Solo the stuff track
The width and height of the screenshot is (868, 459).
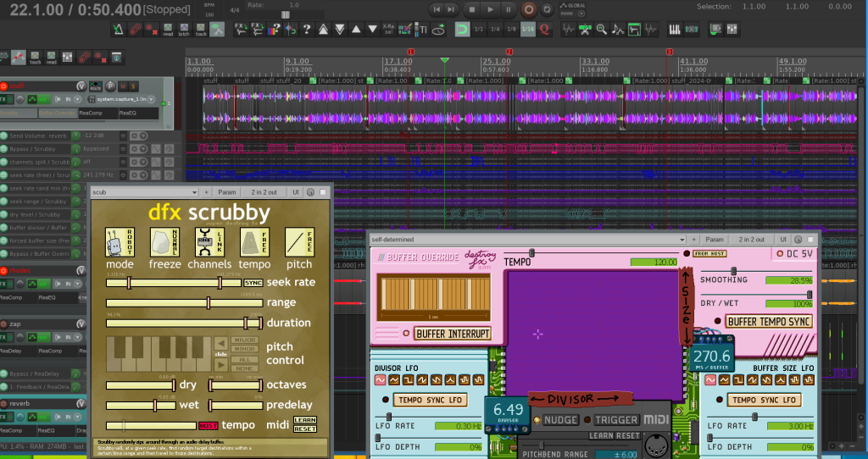click(133, 86)
